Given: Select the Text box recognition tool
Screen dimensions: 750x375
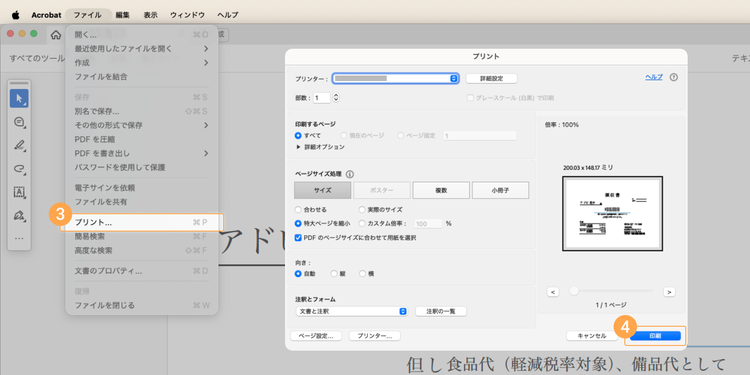Looking at the screenshot, I should tap(19, 192).
